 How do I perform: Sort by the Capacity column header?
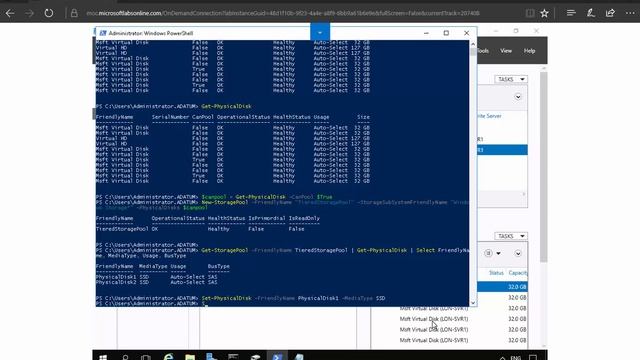518,273
